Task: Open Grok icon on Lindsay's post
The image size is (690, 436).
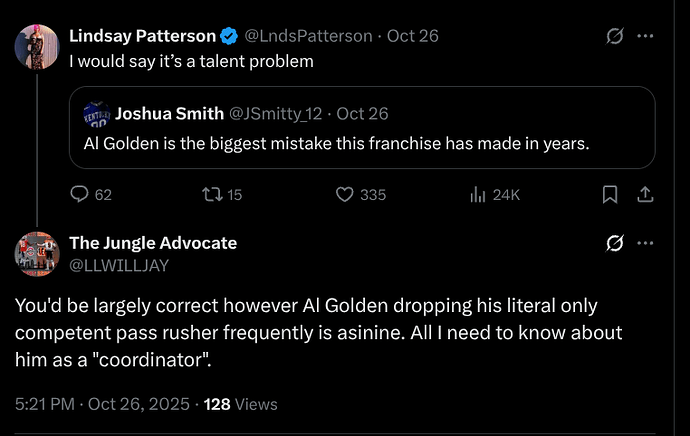Action: click(616, 36)
